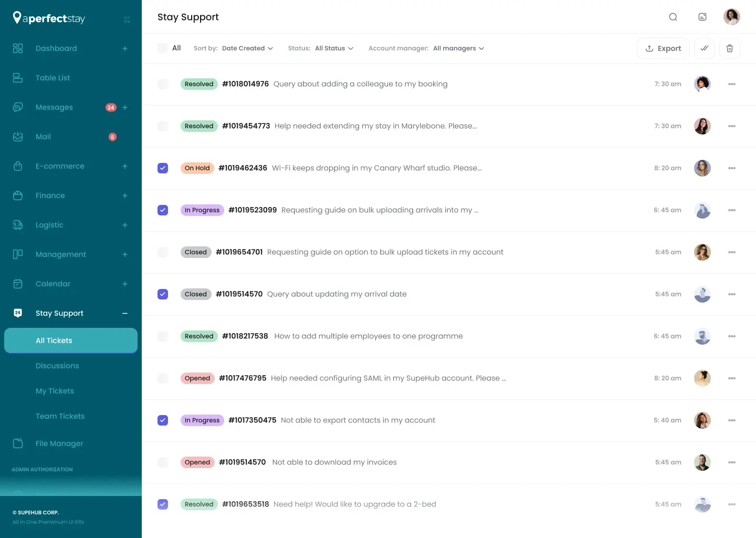Click the assignee avatar on Not able to download invoices
756x538 pixels.
pyautogui.click(x=702, y=462)
